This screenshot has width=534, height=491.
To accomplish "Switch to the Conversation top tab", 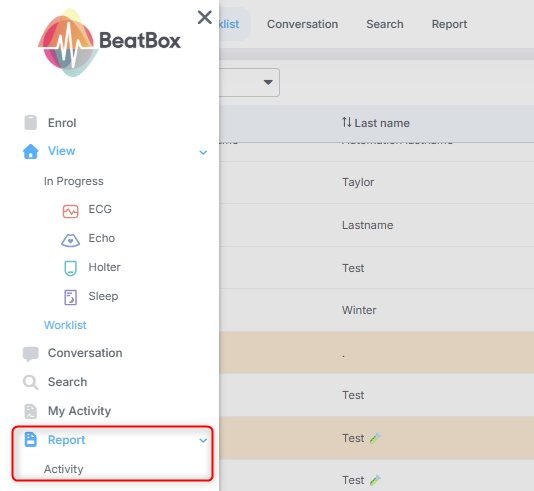I will point(302,24).
